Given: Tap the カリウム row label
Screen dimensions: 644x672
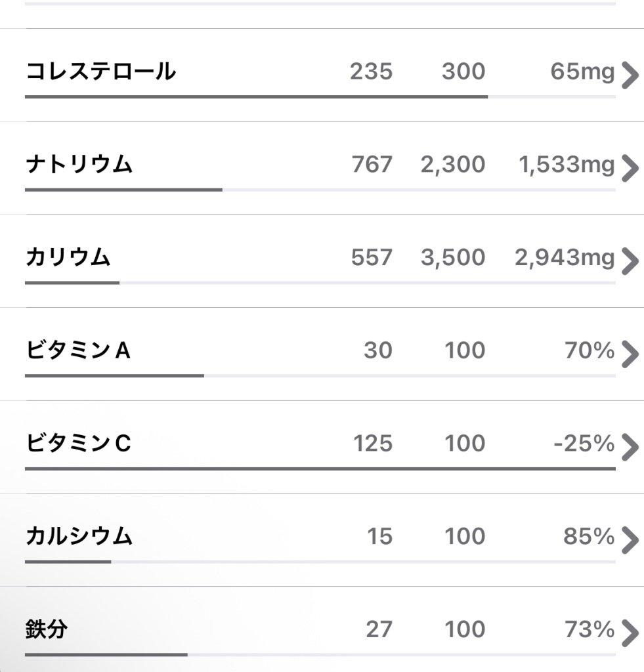Looking at the screenshot, I should 68,257.
